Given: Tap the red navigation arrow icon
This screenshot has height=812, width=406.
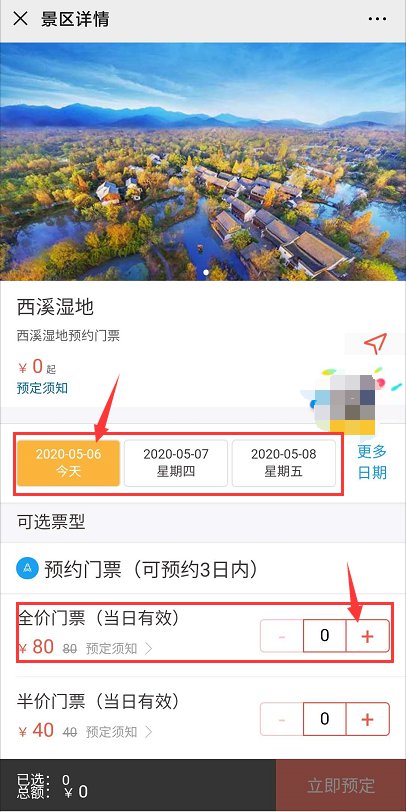Looking at the screenshot, I should [x=375, y=344].
